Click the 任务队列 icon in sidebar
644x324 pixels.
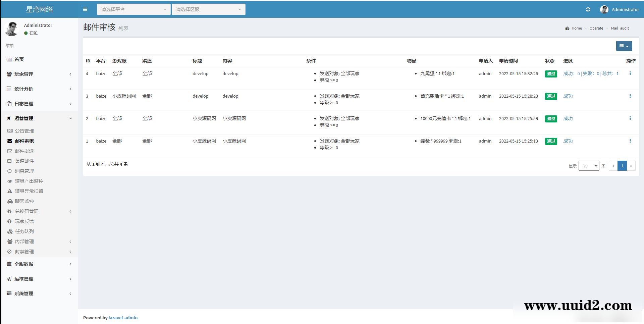10,231
